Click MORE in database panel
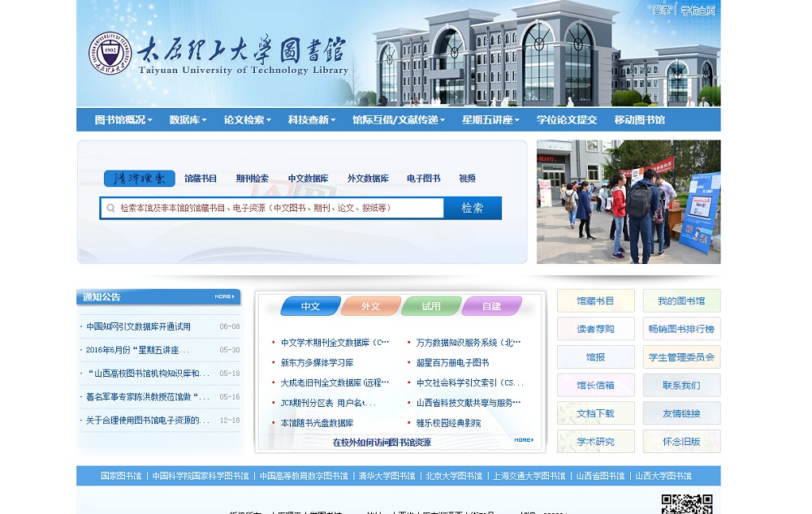 524,440
